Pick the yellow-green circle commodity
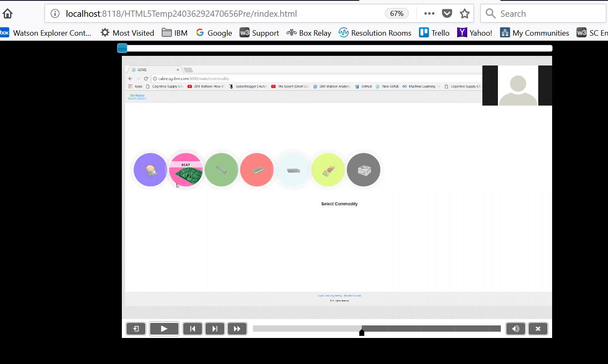The width and height of the screenshot is (608, 364). coord(328,170)
